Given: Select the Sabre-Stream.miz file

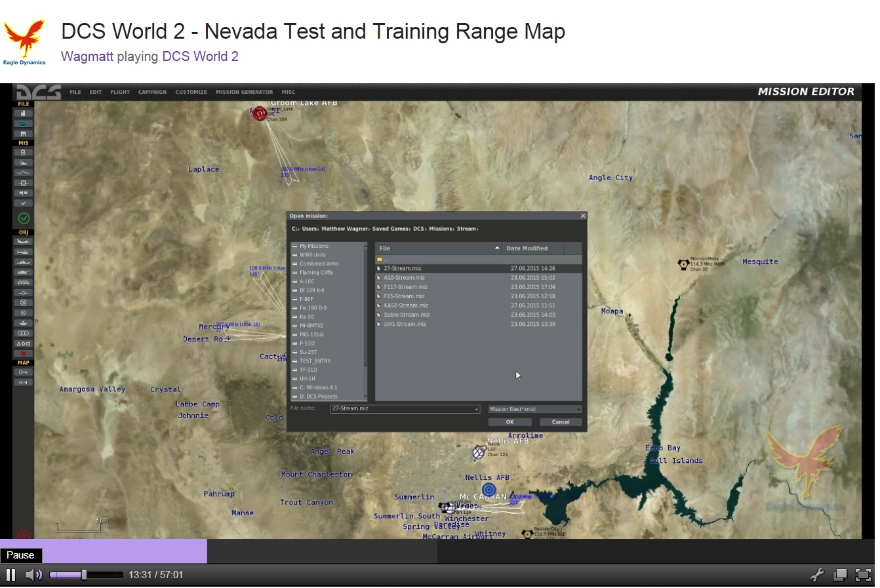Looking at the screenshot, I should click(407, 315).
